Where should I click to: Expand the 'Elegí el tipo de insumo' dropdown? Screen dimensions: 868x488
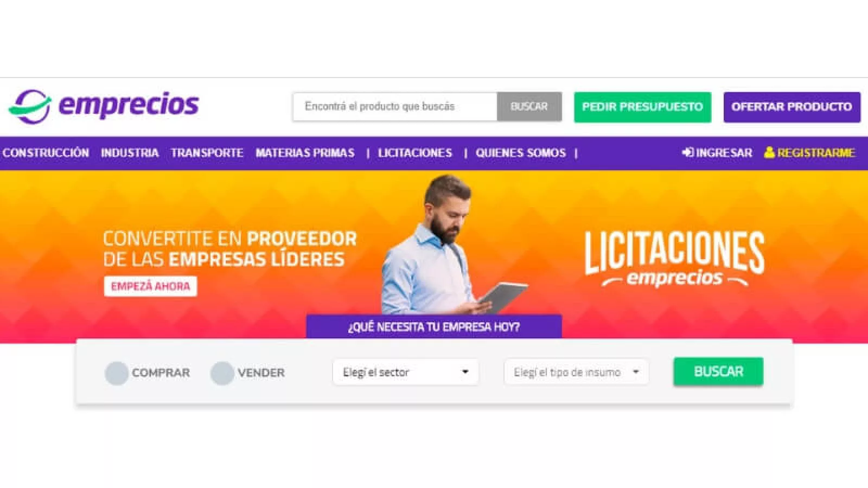[x=576, y=372]
